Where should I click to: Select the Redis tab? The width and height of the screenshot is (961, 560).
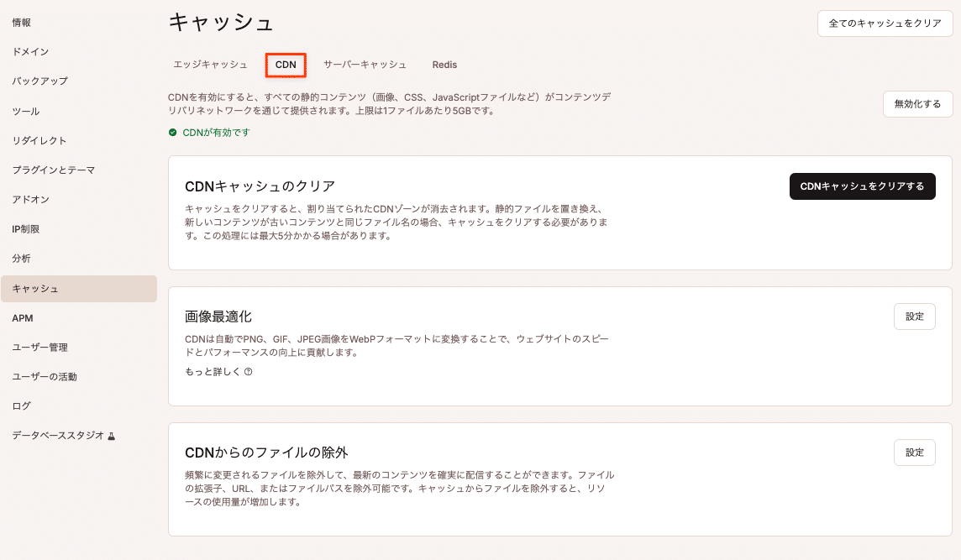pos(444,64)
